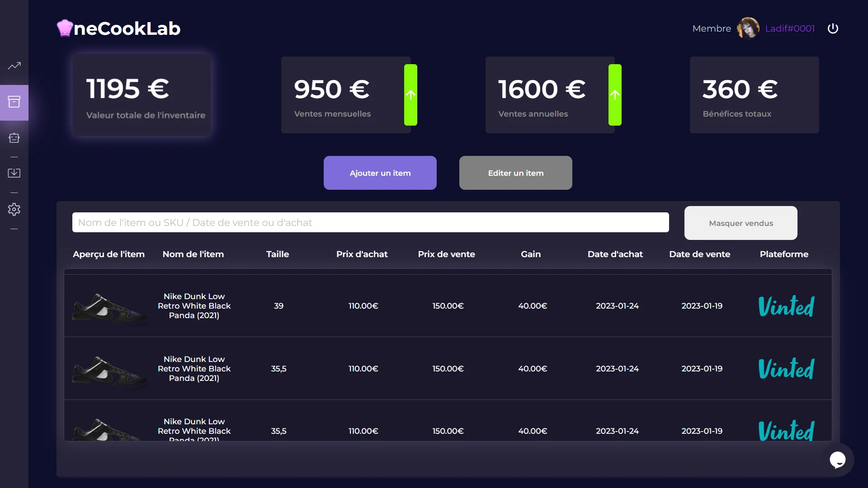This screenshot has width=868, height=488.
Task: Sort by the Gain column header
Action: point(531,254)
